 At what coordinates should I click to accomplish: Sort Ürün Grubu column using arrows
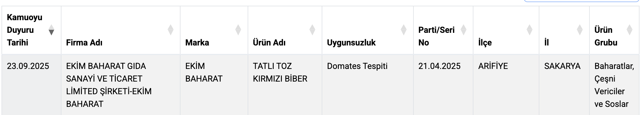630,30
